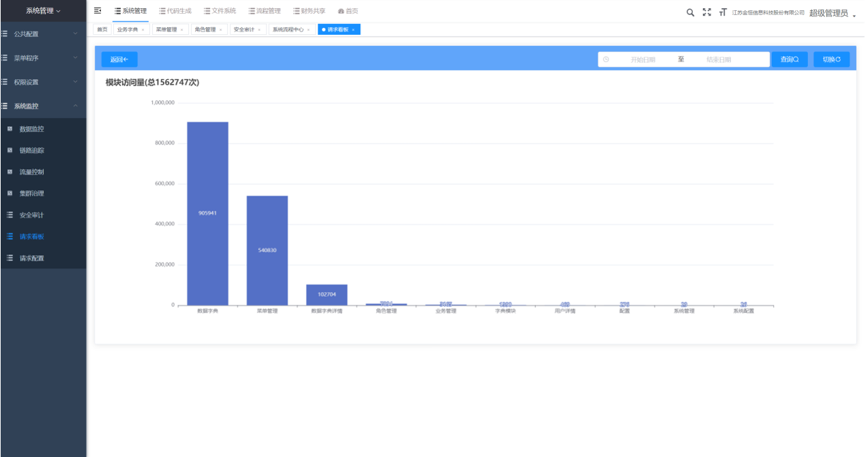Switch to the 代码生成 top menu

tap(175, 11)
